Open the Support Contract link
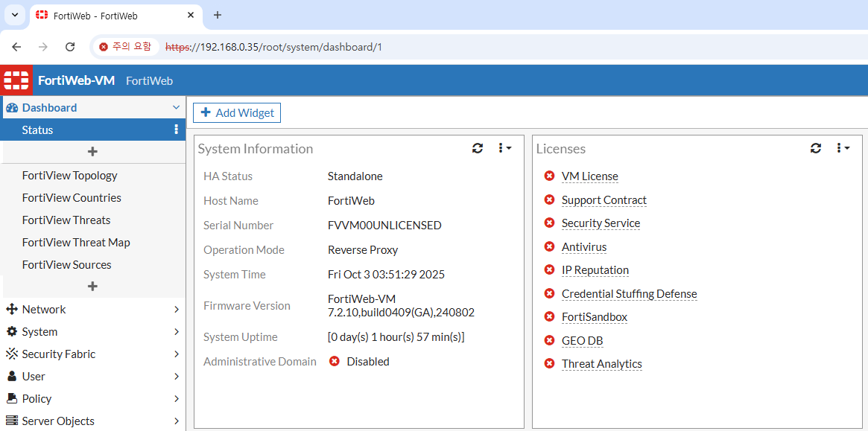Image resolution: width=868 pixels, height=431 pixels. pyautogui.click(x=604, y=199)
